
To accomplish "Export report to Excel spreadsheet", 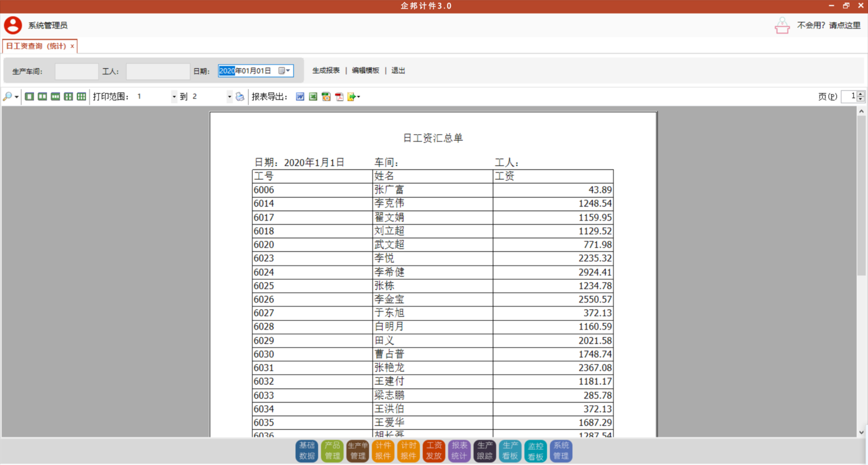I will tap(313, 97).
